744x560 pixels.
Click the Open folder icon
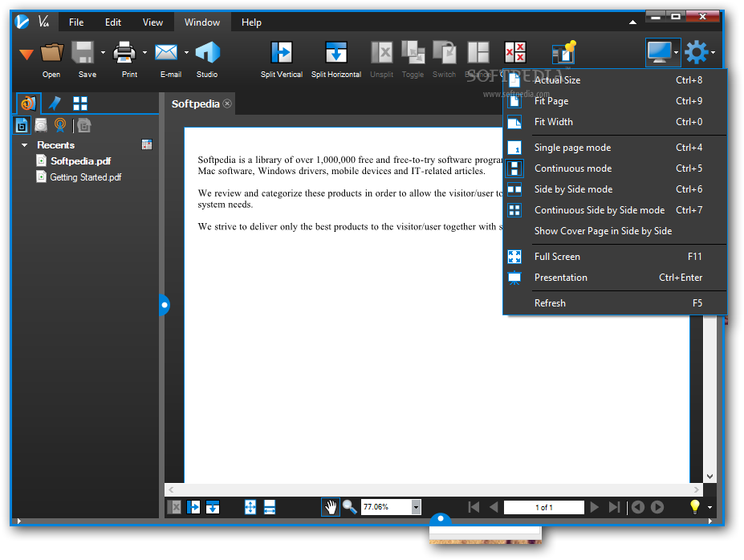51,53
